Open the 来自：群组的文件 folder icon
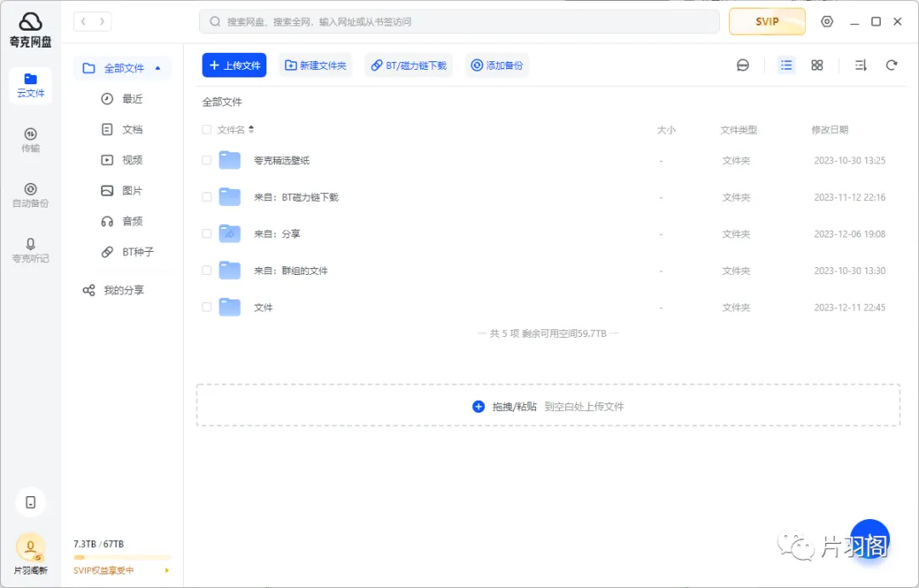 tap(230, 271)
